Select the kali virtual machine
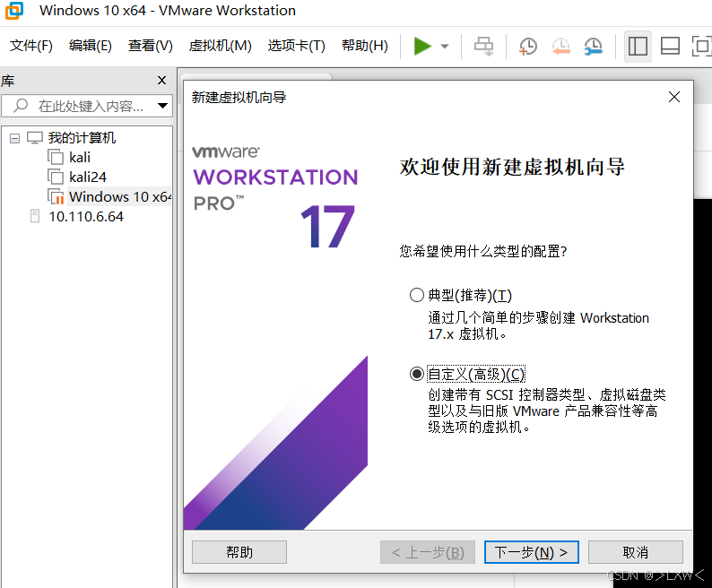The height and width of the screenshot is (588, 712). (x=80, y=158)
